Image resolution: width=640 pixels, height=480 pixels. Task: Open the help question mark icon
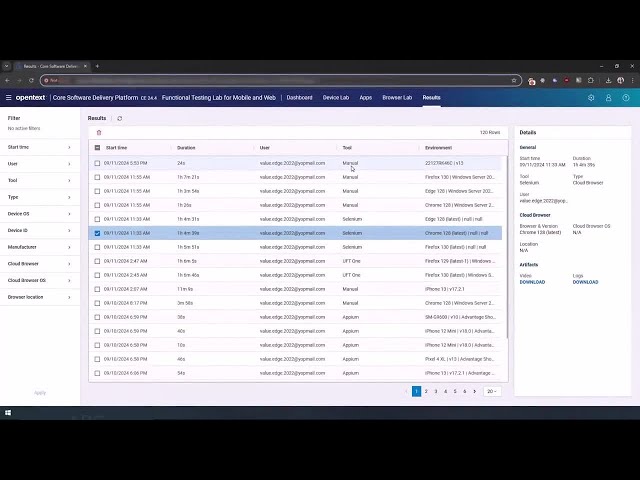[626, 98]
